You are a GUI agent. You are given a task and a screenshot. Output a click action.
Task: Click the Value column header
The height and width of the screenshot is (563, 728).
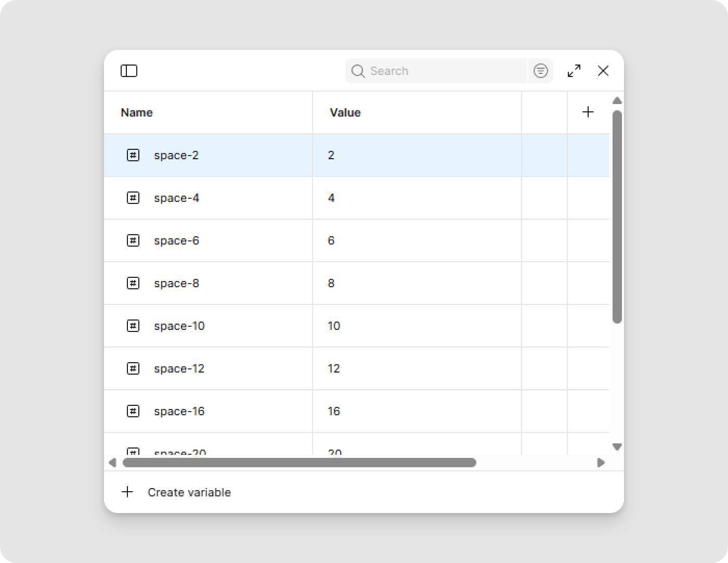pos(345,112)
